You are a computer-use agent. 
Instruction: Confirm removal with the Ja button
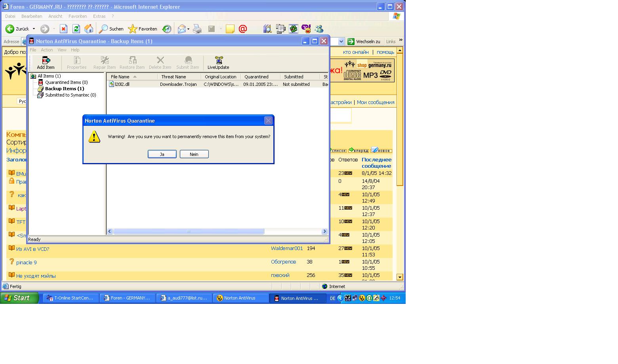[x=162, y=154]
